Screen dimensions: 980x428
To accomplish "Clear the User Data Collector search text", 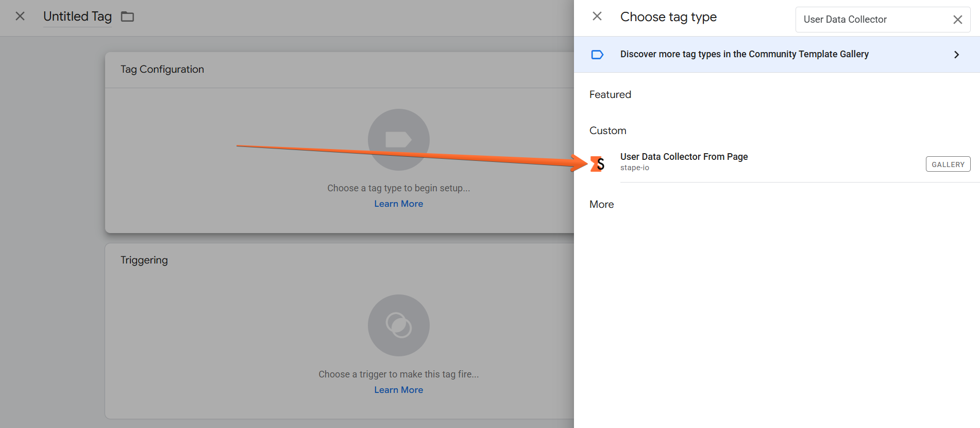I will [958, 20].
